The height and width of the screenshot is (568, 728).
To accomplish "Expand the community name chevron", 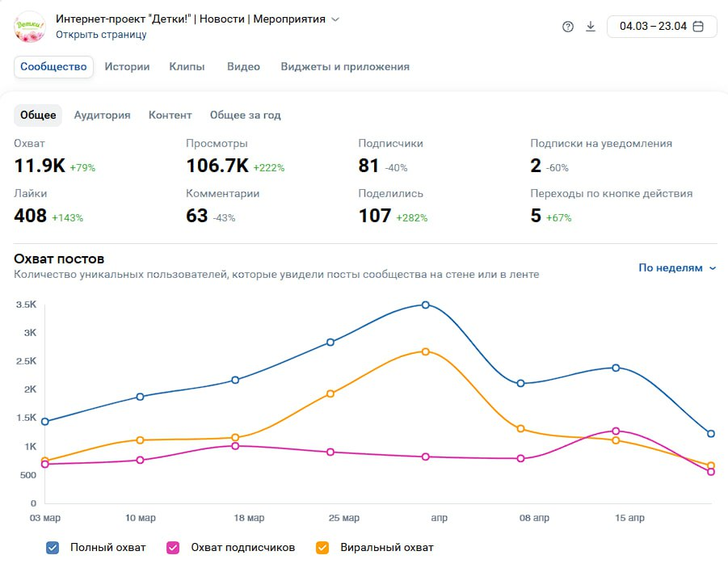I will tap(335, 19).
